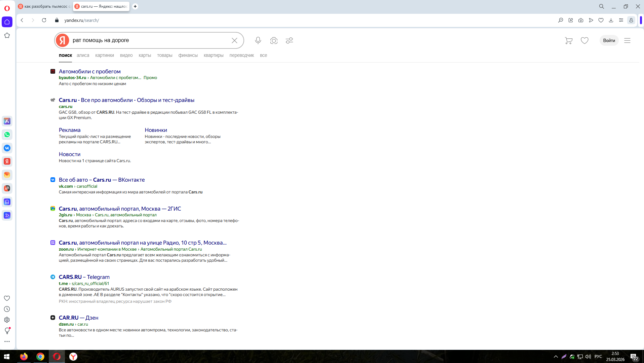Open the profile account icon

click(631, 20)
